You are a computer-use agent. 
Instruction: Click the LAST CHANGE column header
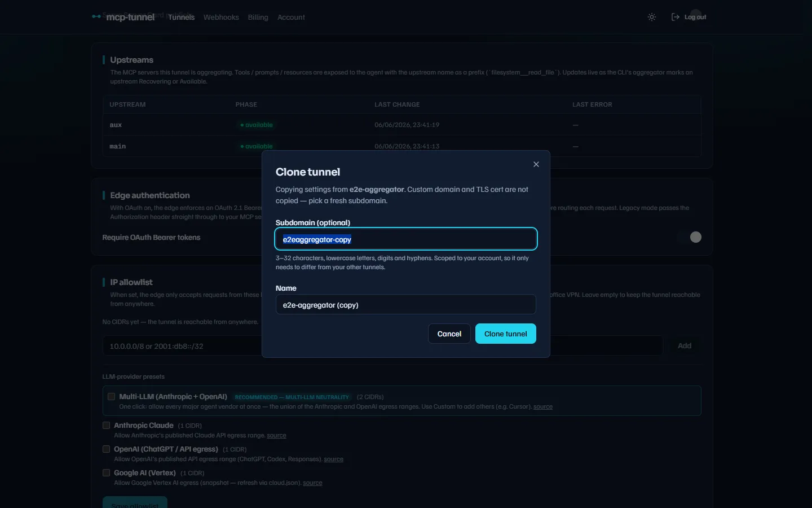point(397,104)
